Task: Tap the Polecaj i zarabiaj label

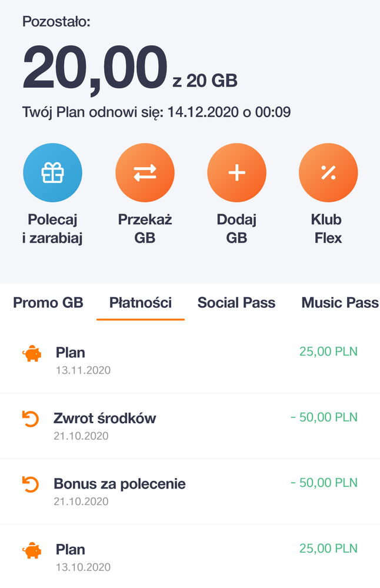Action: 52,228
